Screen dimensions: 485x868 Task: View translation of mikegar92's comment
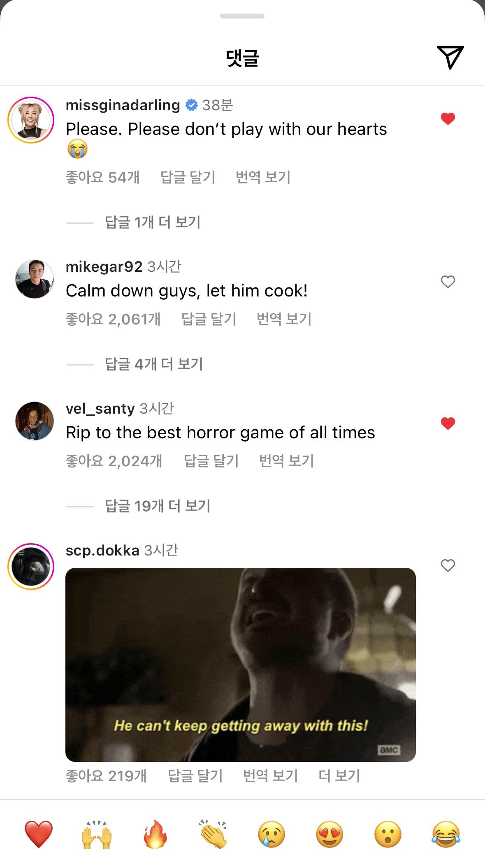click(284, 319)
